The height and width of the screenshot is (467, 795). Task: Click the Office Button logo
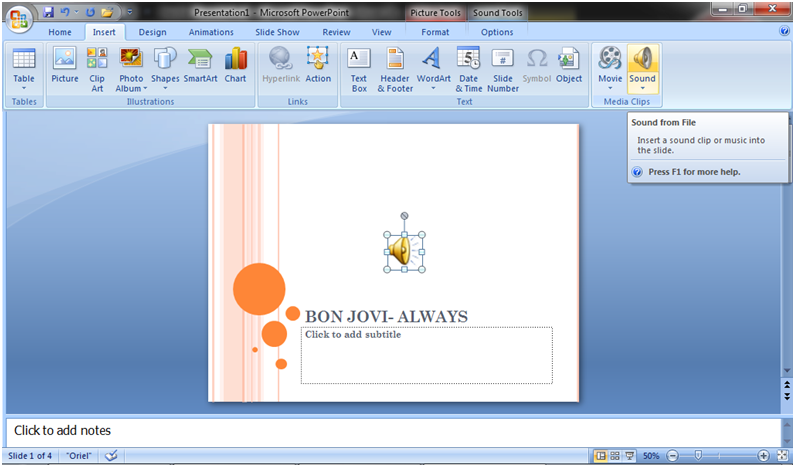[19, 19]
